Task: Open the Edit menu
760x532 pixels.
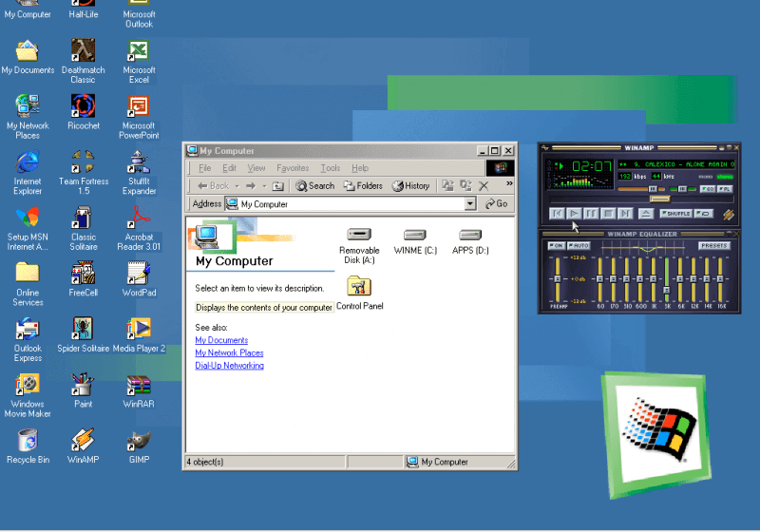Action: coord(229,168)
